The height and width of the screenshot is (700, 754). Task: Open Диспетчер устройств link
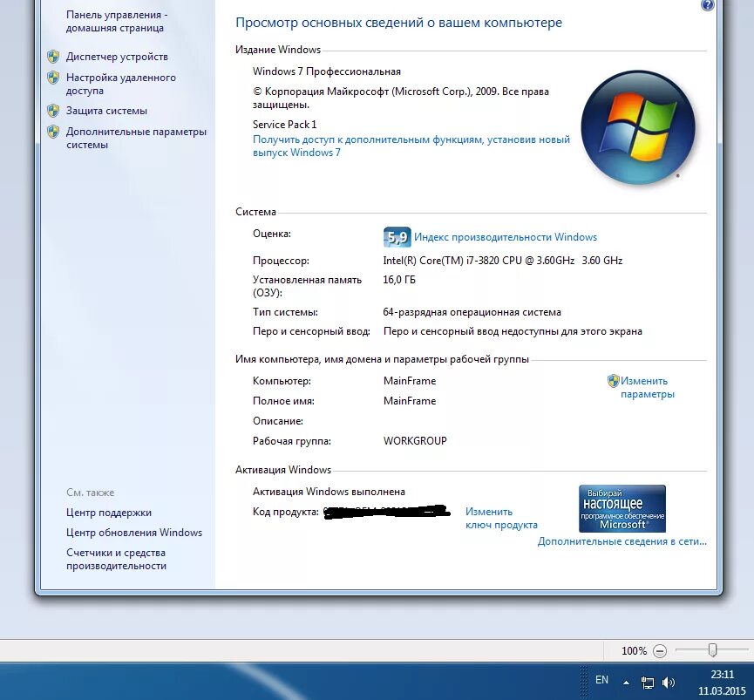pos(117,57)
